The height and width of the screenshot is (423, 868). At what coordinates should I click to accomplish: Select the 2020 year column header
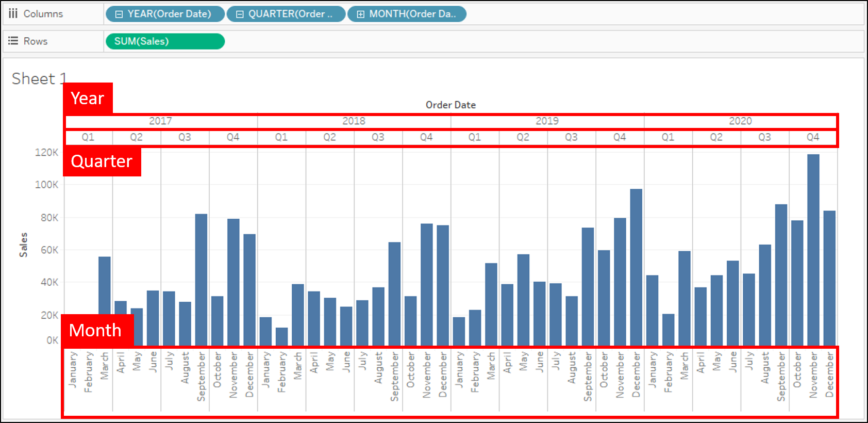coord(740,121)
